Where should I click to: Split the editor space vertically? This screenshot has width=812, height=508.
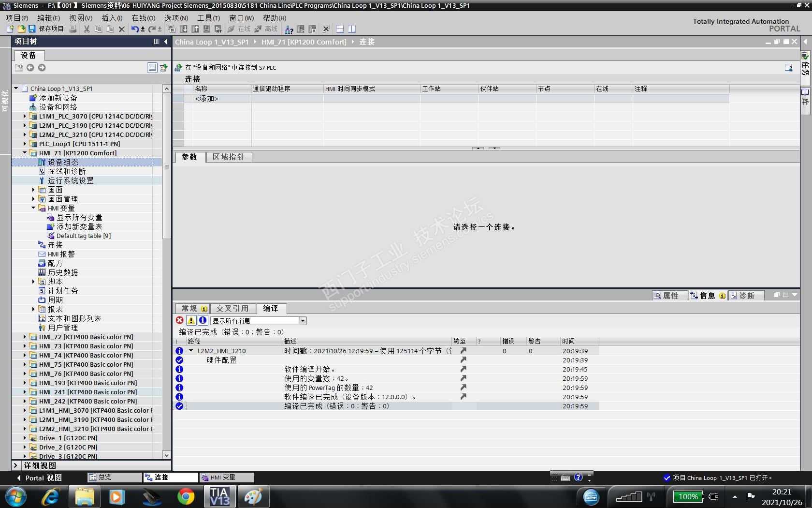[352, 29]
